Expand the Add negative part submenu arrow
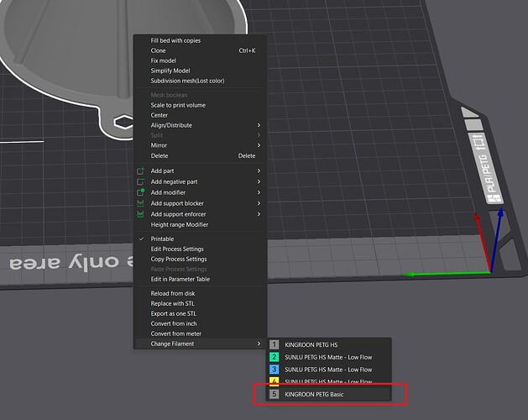This screenshot has width=528, height=420. click(259, 181)
